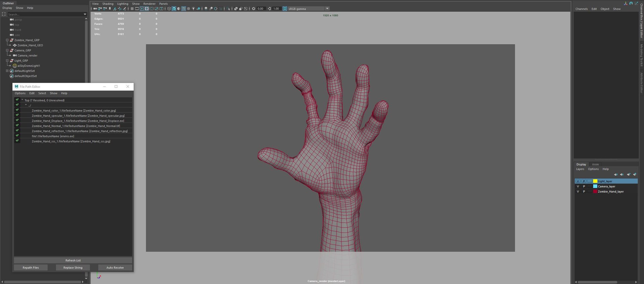
Task: Open the Renderer menu in viewport
Action: pos(149,4)
